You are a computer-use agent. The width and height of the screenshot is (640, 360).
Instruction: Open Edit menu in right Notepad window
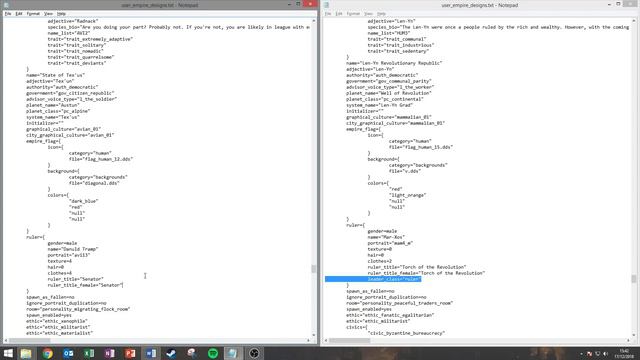point(339,13)
